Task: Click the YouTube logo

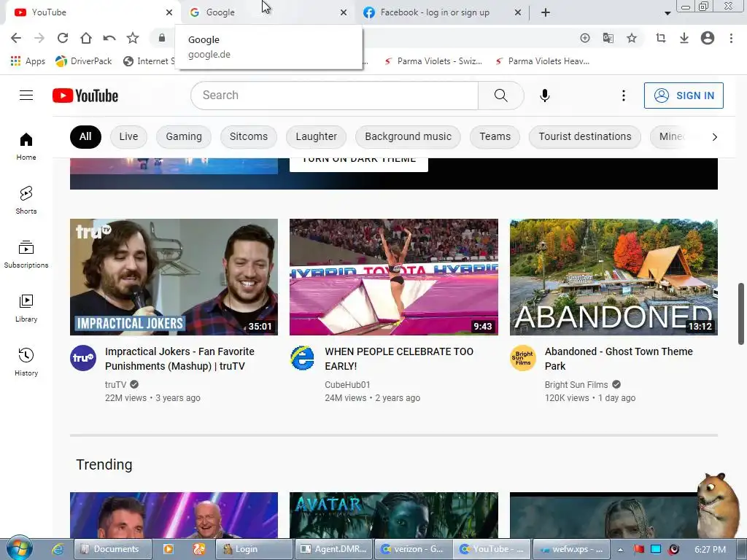Action: coord(85,96)
